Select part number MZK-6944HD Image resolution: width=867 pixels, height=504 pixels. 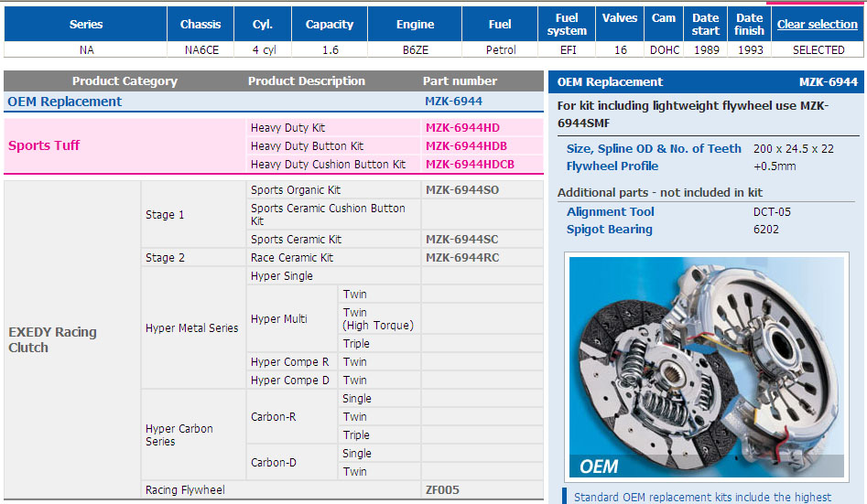pyautogui.click(x=462, y=128)
